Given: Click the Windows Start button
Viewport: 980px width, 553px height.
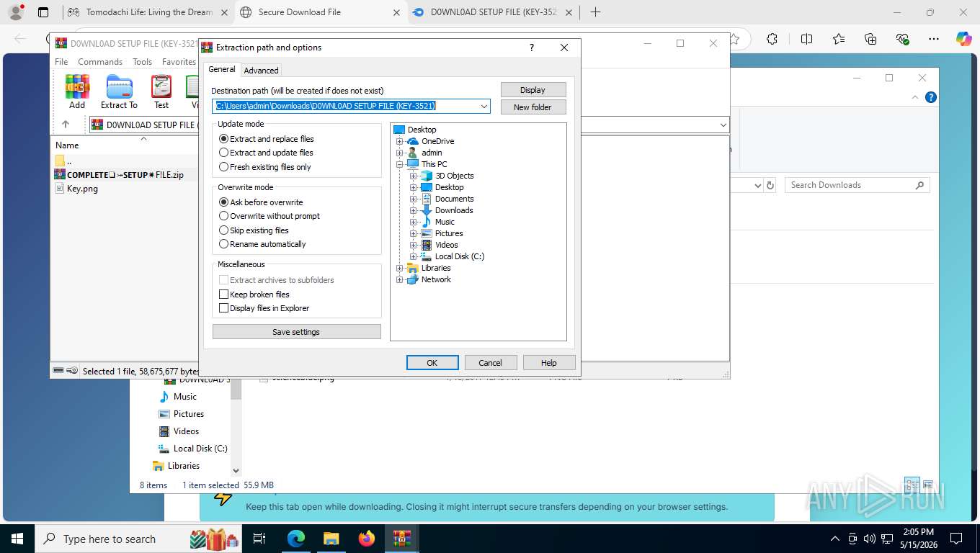Looking at the screenshot, I should point(17,539).
